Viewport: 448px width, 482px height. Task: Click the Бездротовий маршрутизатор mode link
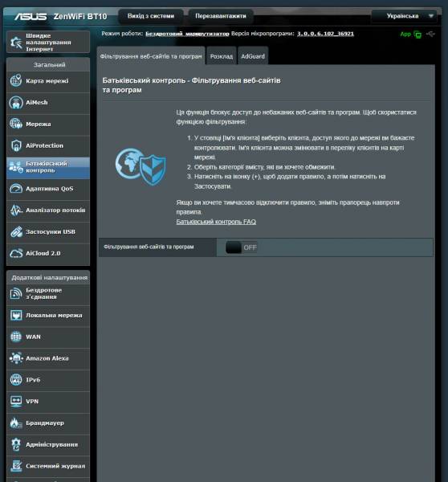(x=187, y=34)
